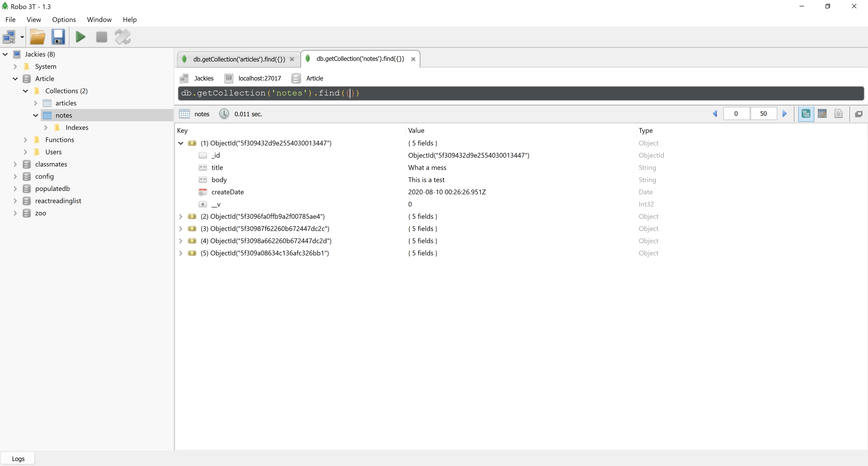Screen dimensions: 868x466
Task: Expand the articles collection
Action: tap(35, 103)
